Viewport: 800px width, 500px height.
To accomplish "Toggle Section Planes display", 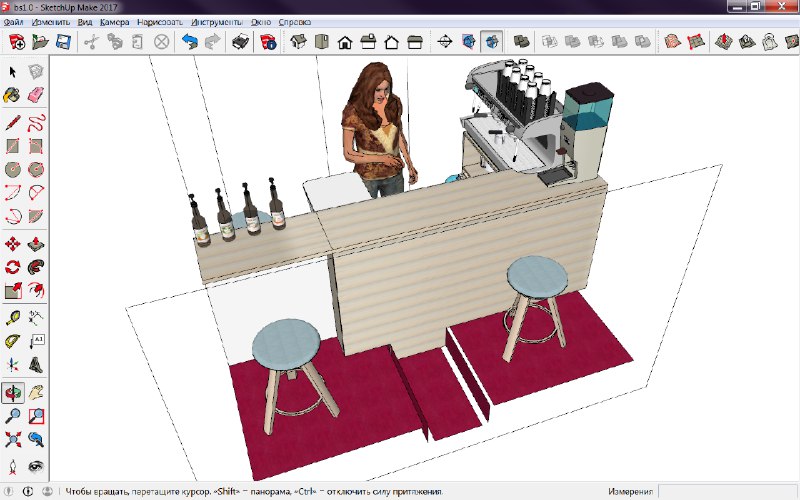I will click(468, 42).
